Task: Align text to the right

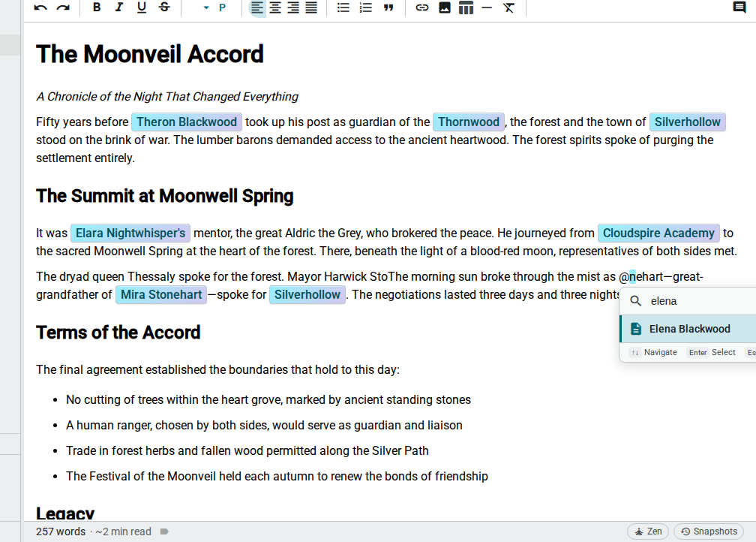Action: pos(293,8)
